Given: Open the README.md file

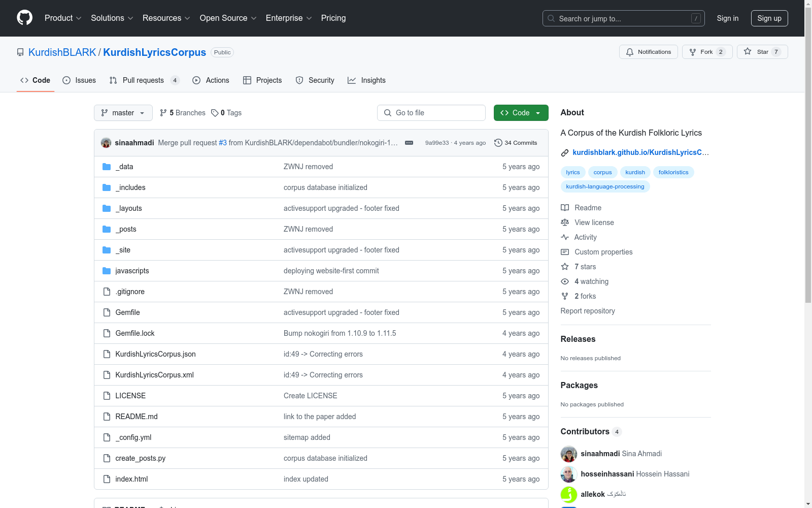Looking at the screenshot, I should [137, 417].
